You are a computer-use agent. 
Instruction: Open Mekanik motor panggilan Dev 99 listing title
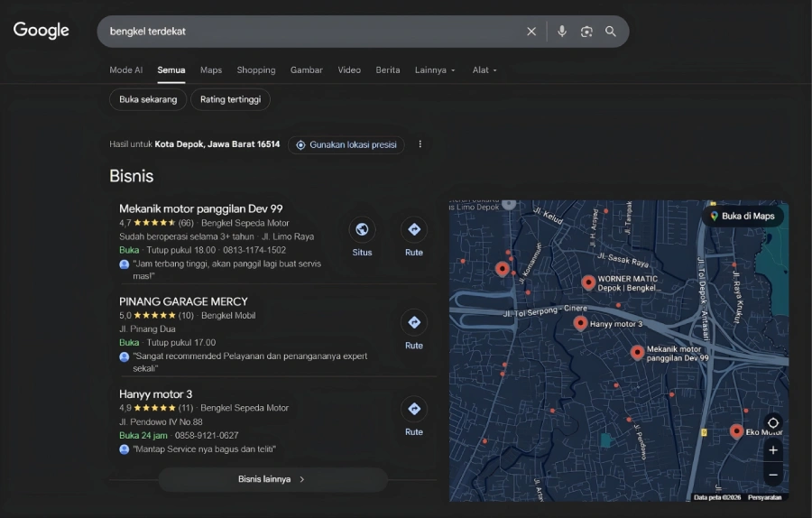201,208
